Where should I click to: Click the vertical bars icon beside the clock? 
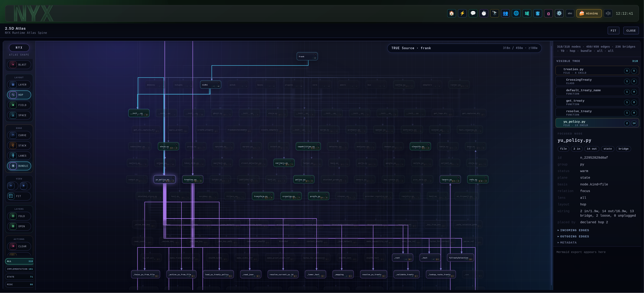pyautogui.click(x=608, y=13)
